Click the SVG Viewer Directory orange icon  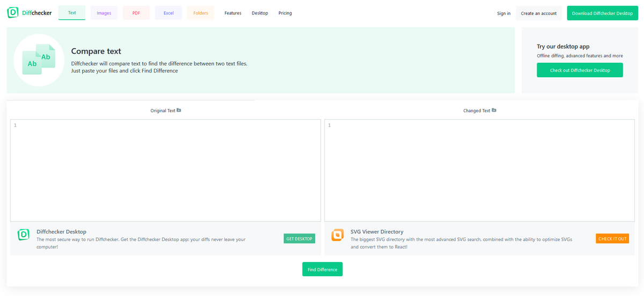(x=338, y=235)
